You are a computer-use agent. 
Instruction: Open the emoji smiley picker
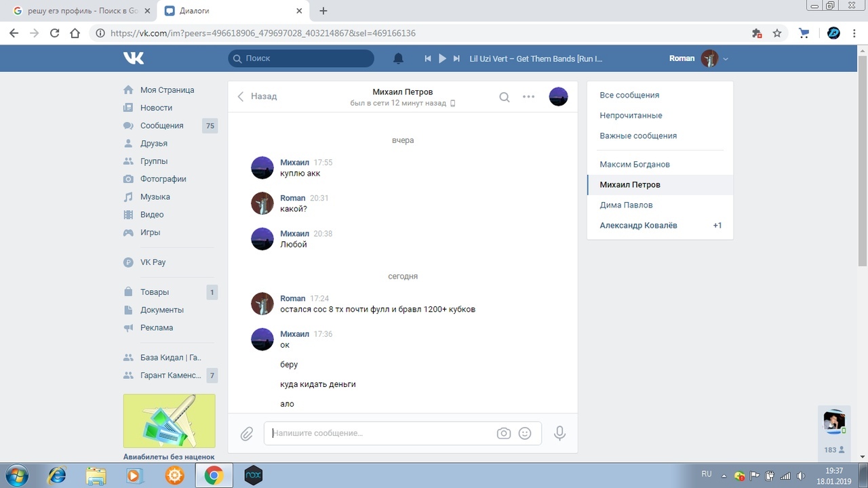(525, 433)
